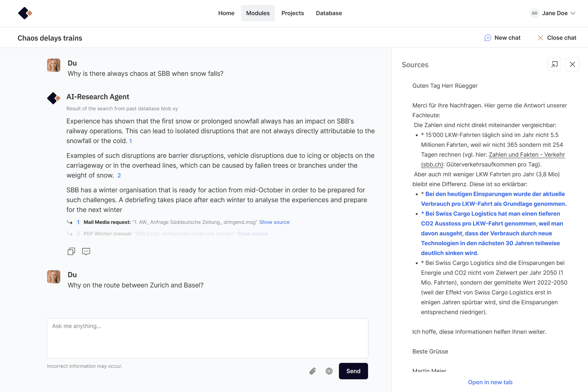
Task: Click the arrow icon beside PDF Worker manual
Action: point(70,234)
